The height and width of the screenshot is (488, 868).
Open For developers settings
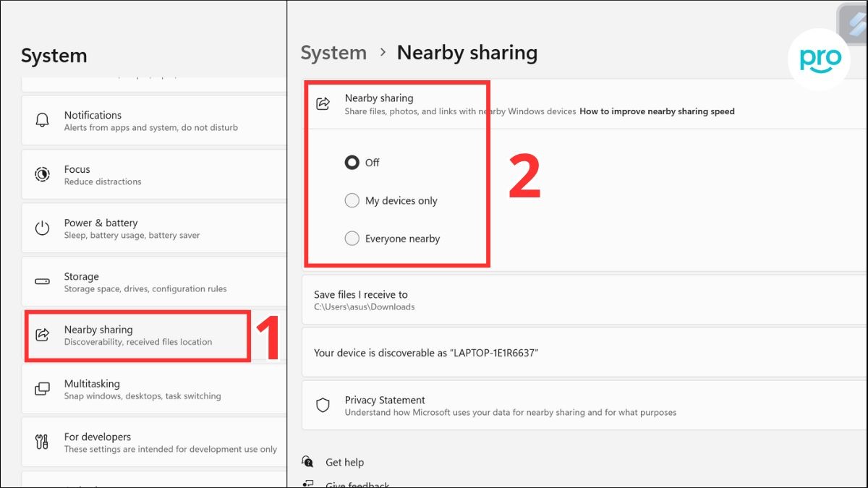[x=154, y=442]
